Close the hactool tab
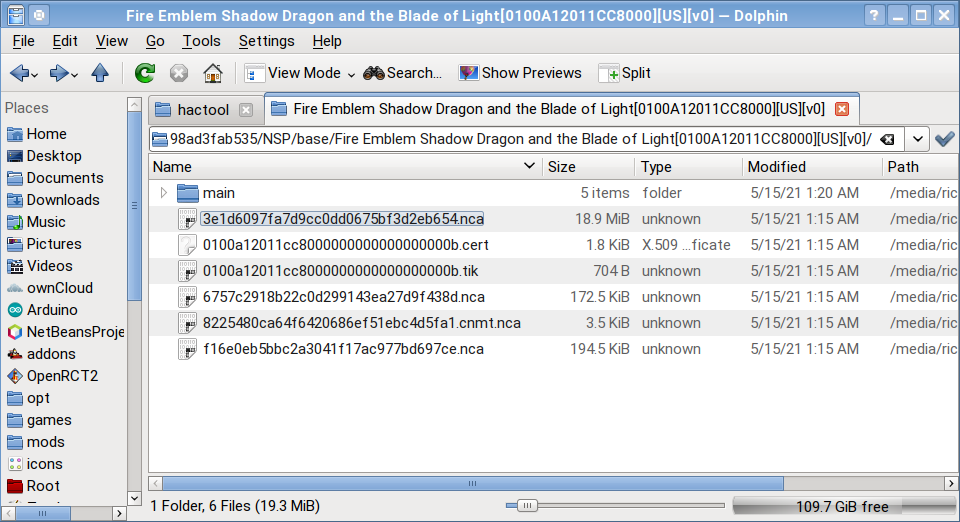This screenshot has width=960, height=522. 246,110
